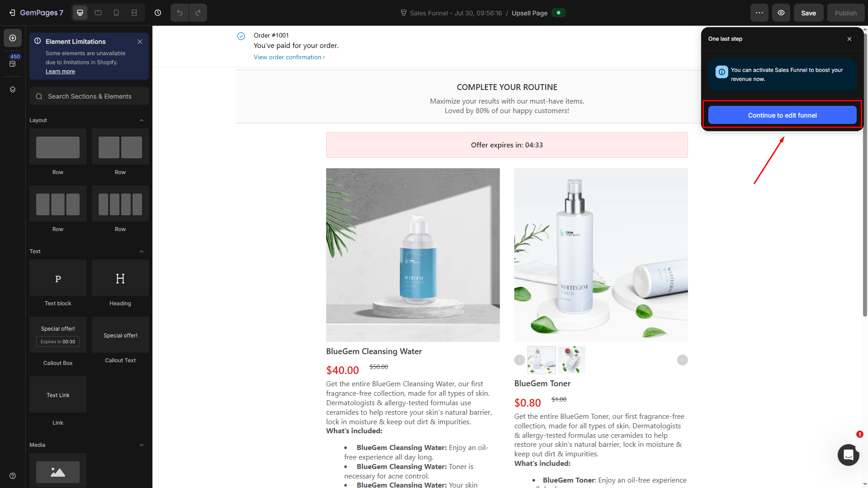Click View order confirmation link
Screen dimensions: 868x488
289,57
